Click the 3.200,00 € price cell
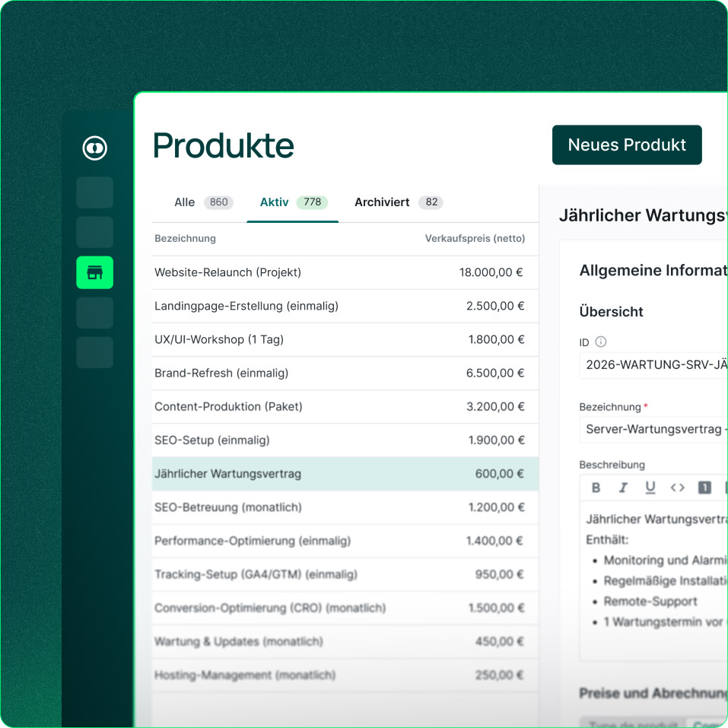 [495, 407]
